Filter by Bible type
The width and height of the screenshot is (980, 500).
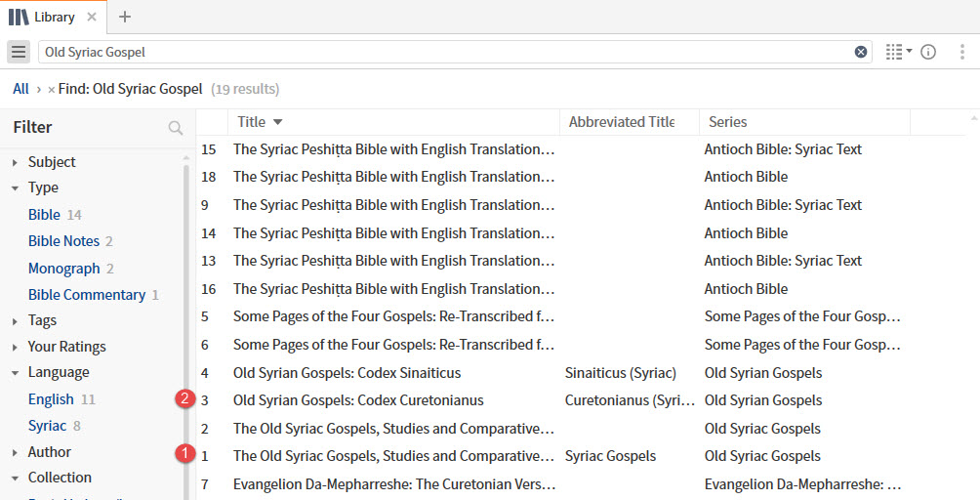[44, 215]
